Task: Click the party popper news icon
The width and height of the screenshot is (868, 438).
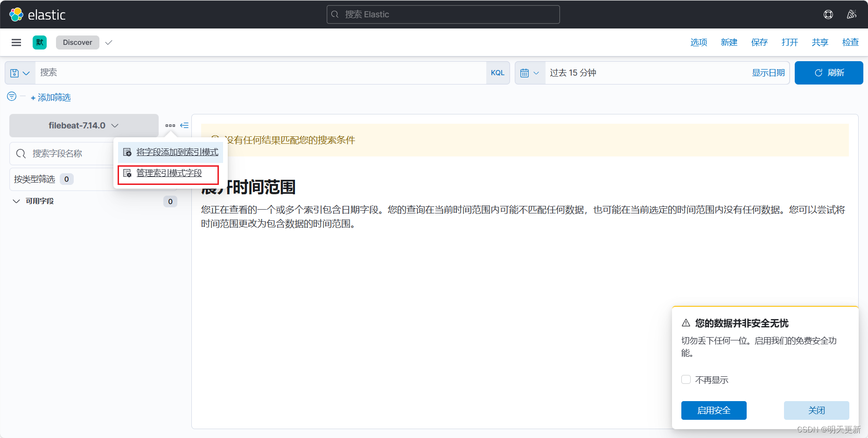Action: (x=851, y=14)
